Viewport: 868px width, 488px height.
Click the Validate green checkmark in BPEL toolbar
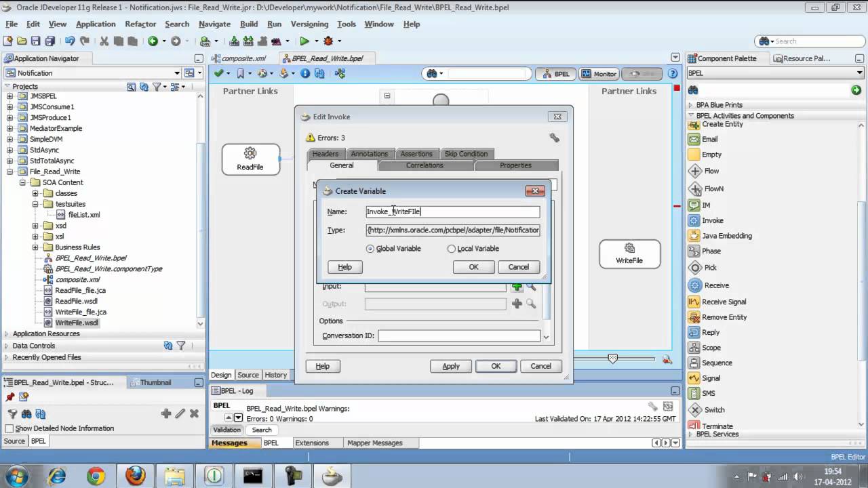coord(218,73)
